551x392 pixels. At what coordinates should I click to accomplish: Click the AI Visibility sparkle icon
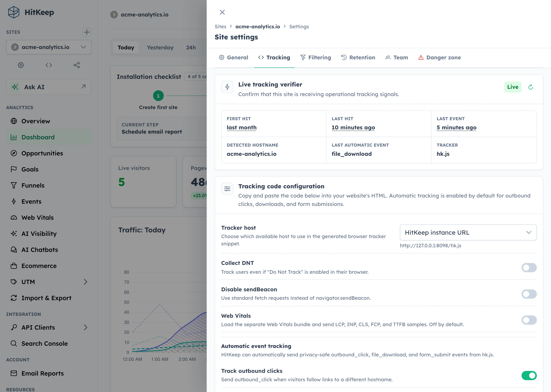coord(14,233)
